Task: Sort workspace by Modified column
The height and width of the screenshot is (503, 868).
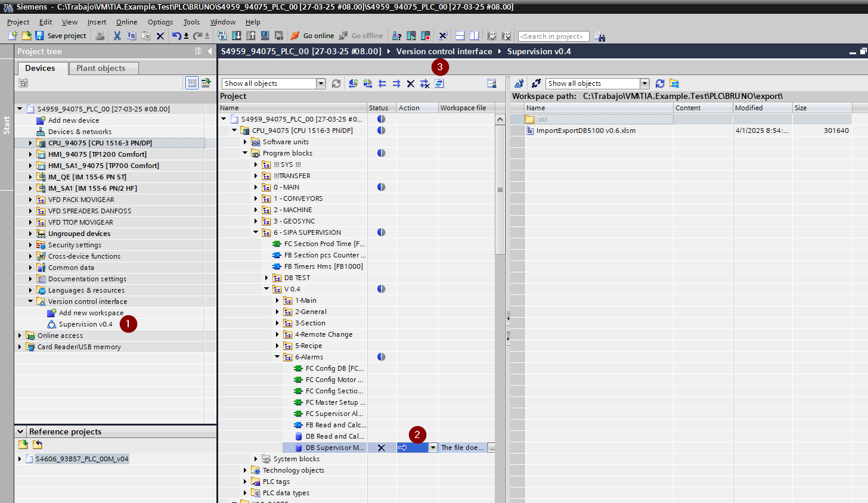Action: click(762, 108)
